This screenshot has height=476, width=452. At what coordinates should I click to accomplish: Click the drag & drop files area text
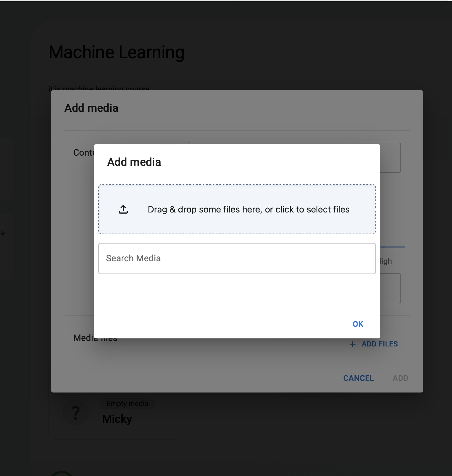coord(248,209)
